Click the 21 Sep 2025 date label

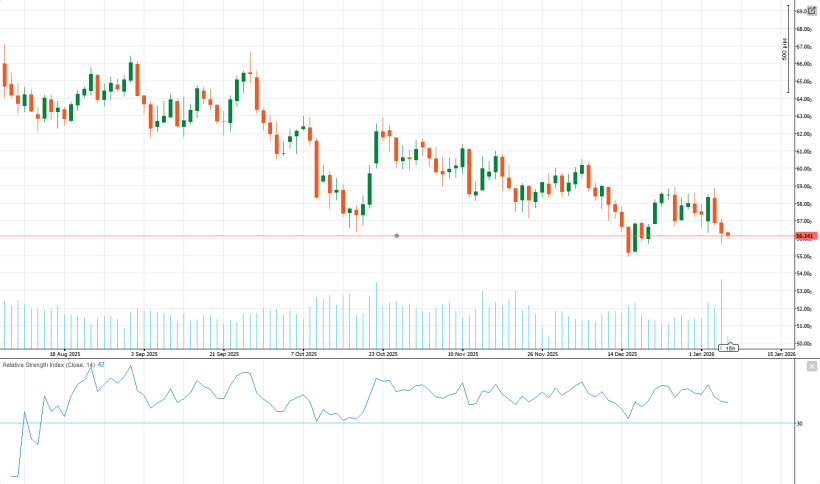tap(224, 354)
